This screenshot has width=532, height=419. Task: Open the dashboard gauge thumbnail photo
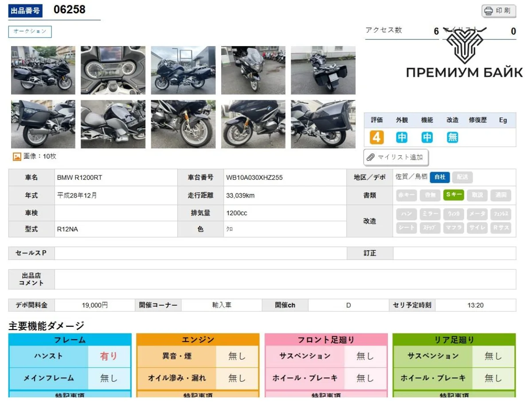[x=113, y=70]
